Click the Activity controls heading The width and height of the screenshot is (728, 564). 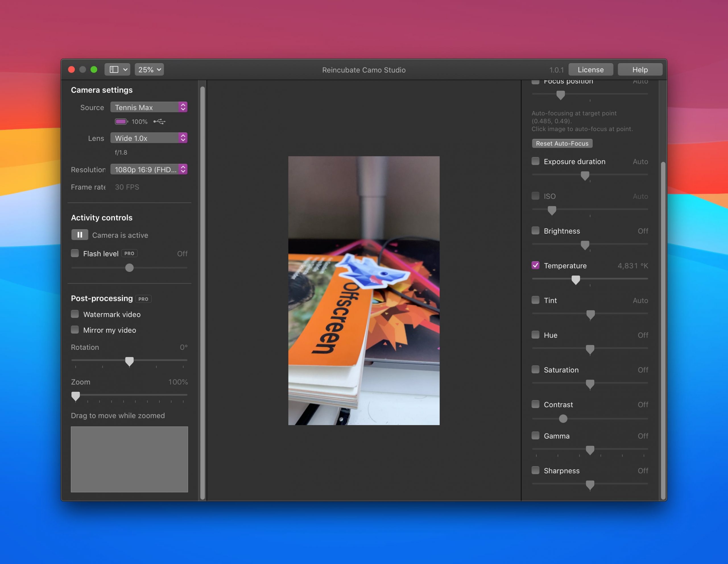(102, 218)
